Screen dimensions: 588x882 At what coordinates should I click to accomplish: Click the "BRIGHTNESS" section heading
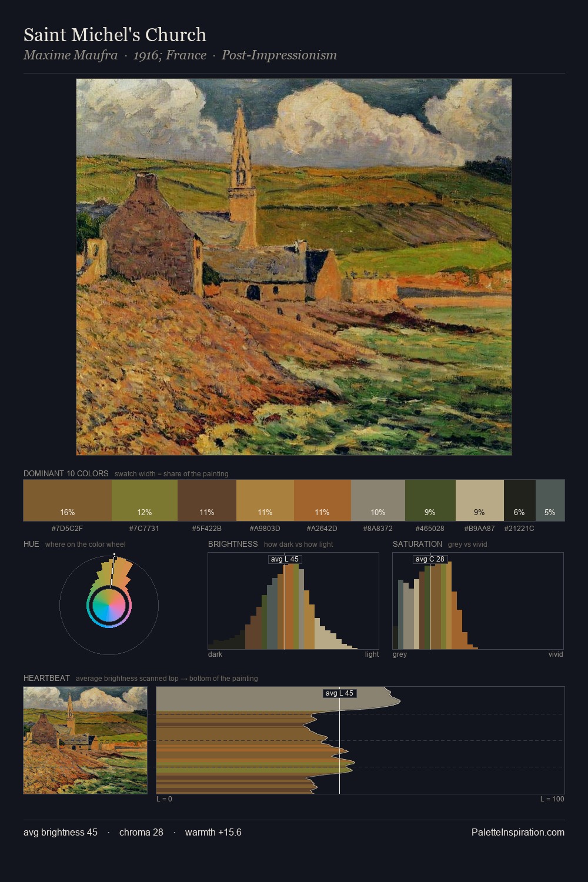233,544
